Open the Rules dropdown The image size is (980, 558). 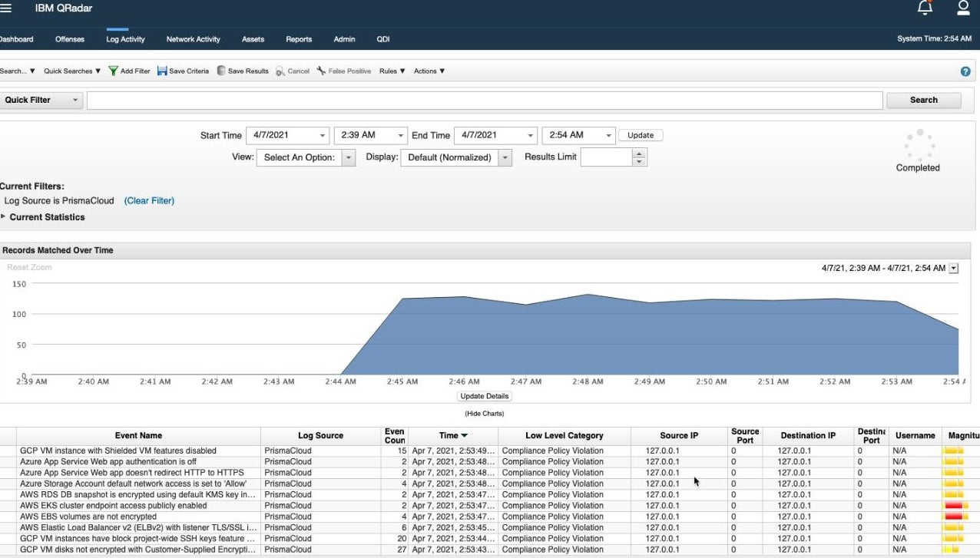pos(390,71)
